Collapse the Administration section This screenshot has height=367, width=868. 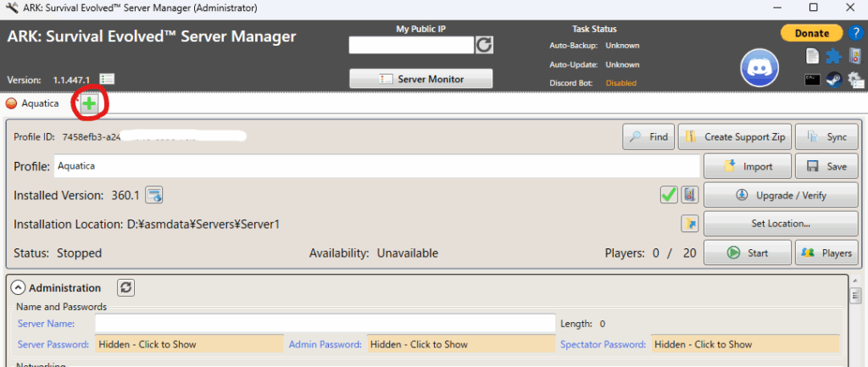pyautogui.click(x=19, y=288)
